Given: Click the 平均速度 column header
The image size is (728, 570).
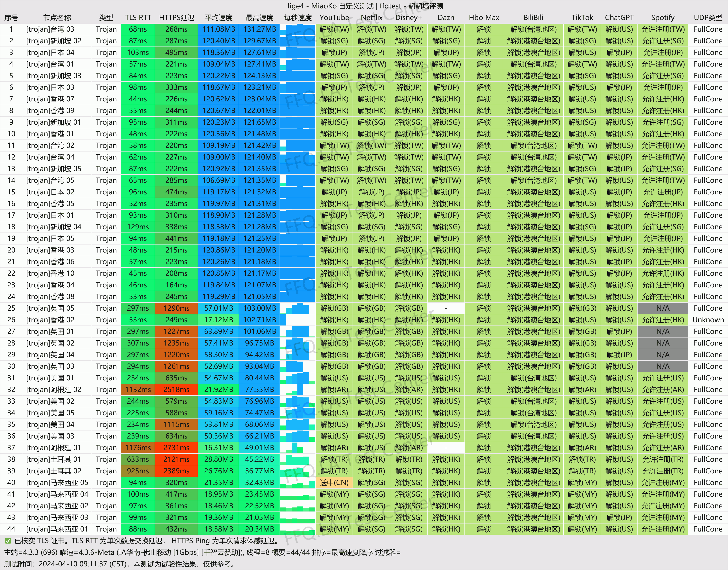Looking at the screenshot, I should (x=218, y=18).
